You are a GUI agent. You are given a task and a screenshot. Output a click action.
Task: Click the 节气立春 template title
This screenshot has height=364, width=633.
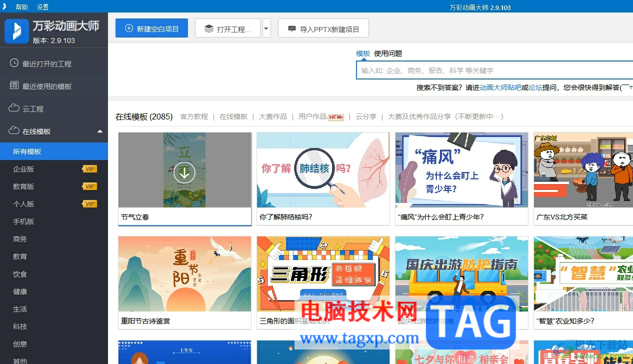pyautogui.click(x=135, y=217)
